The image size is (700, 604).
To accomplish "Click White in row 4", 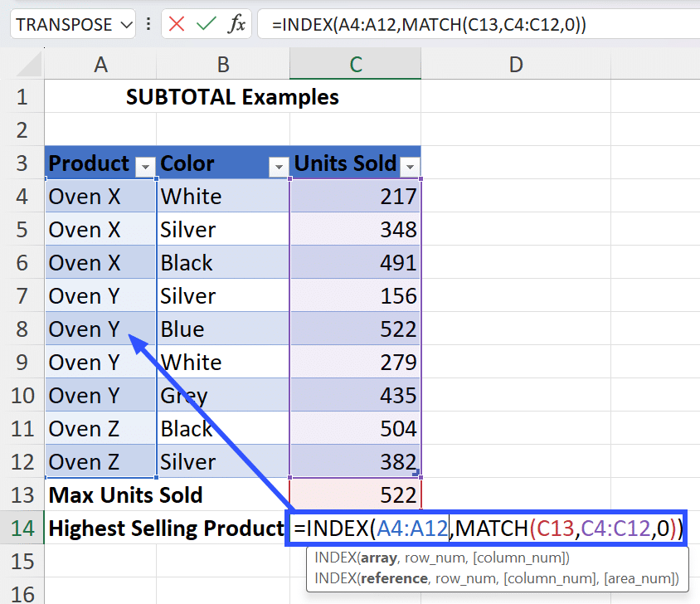I will click(x=223, y=197).
